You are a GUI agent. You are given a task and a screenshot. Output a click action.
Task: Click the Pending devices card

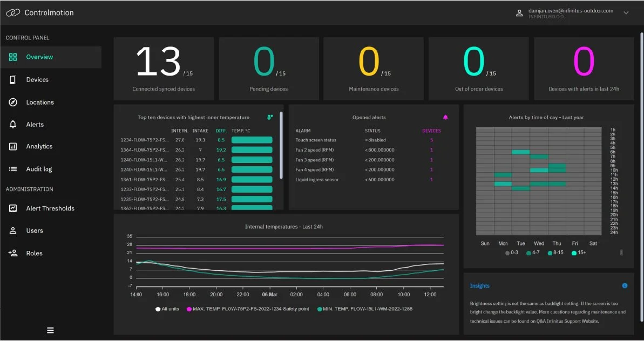[x=269, y=69]
